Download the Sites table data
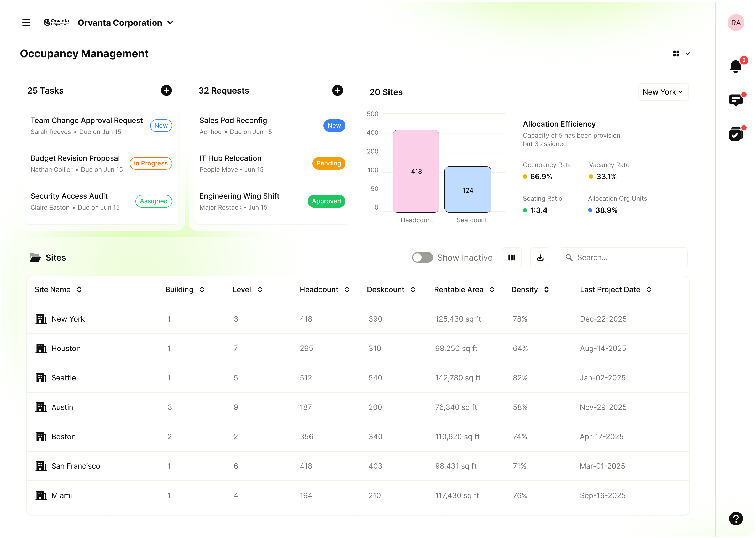The width and height of the screenshot is (756, 538). pyautogui.click(x=540, y=257)
